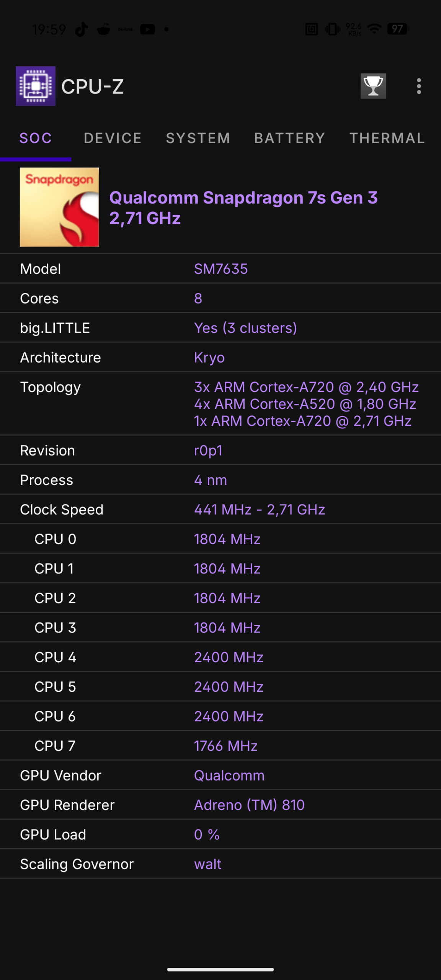Screen dimensions: 441x980
Task: Tap the Clock Speed row
Action: tap(220, 510)
